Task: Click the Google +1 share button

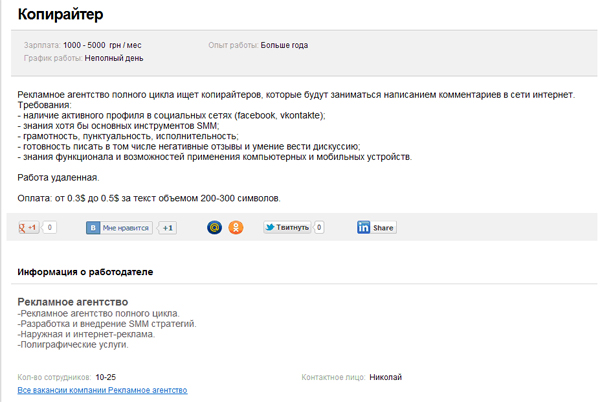Action: coord(28,228)
